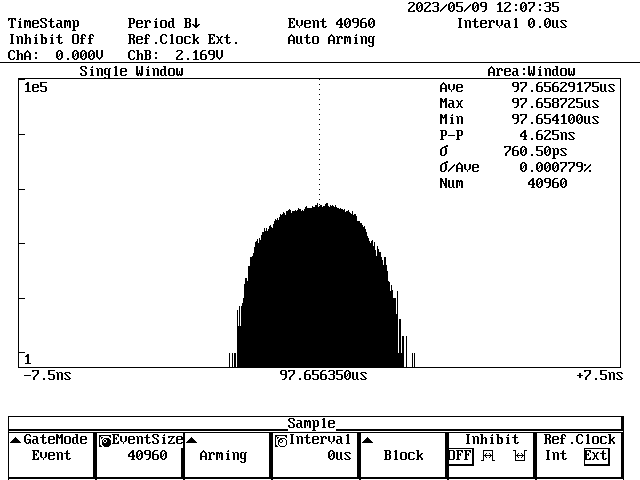Set Inhibit to OFF
Screen dimensions: 640x480
459,456
